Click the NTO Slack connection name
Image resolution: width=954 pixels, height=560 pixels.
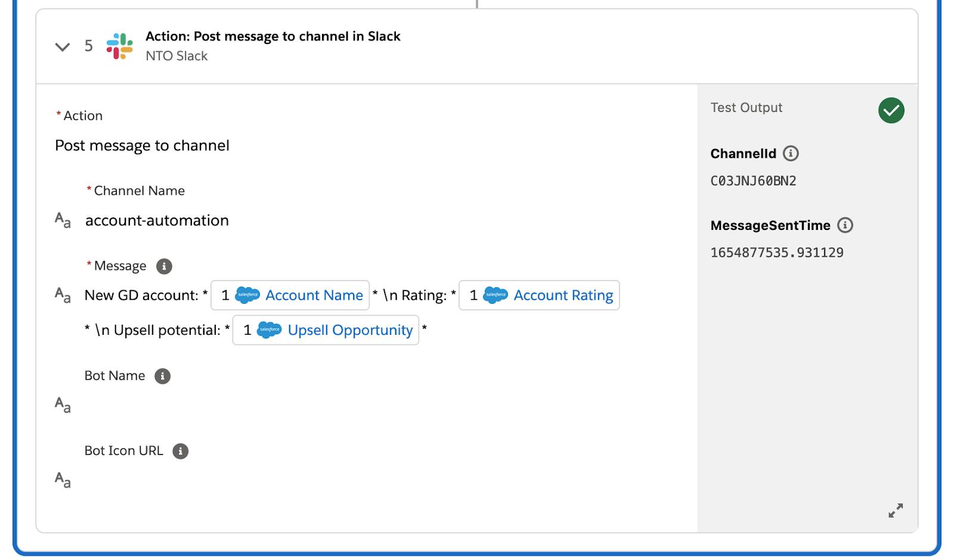click(176, 56)
